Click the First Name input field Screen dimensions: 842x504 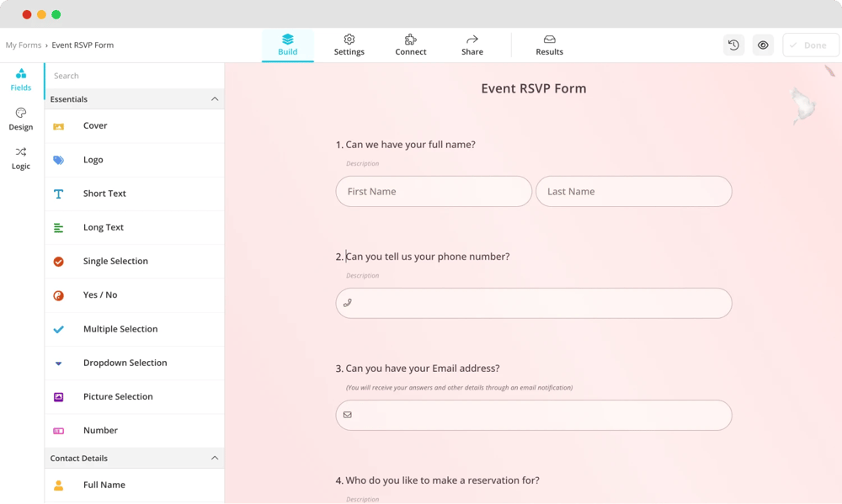[433, 191]
